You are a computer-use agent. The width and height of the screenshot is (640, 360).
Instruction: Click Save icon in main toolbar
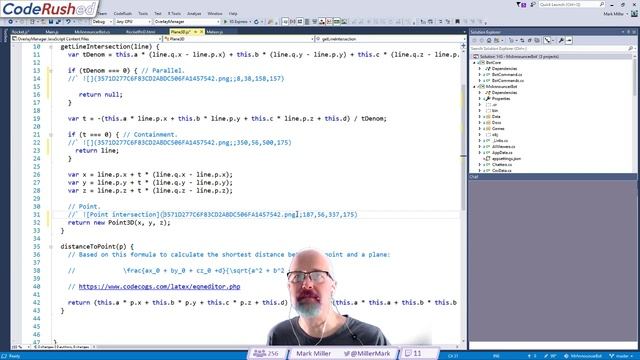pyautogui.click(x=51, y=22)
